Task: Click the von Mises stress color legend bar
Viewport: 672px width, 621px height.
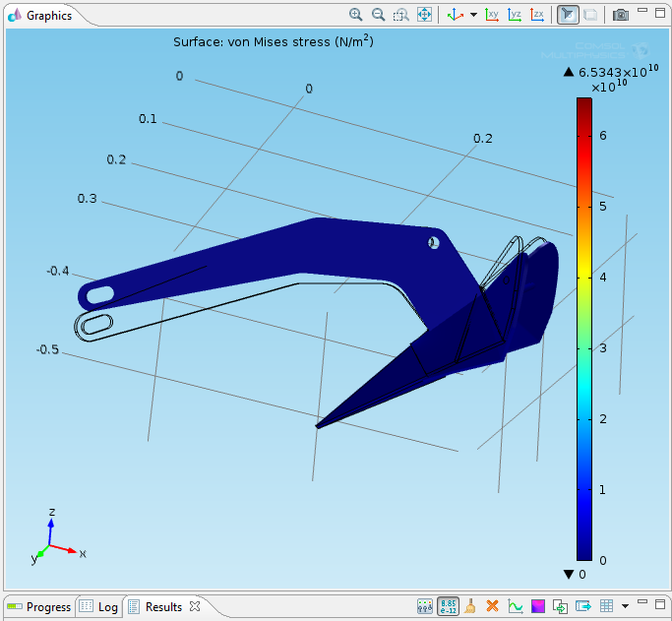Action: [584, 329]
